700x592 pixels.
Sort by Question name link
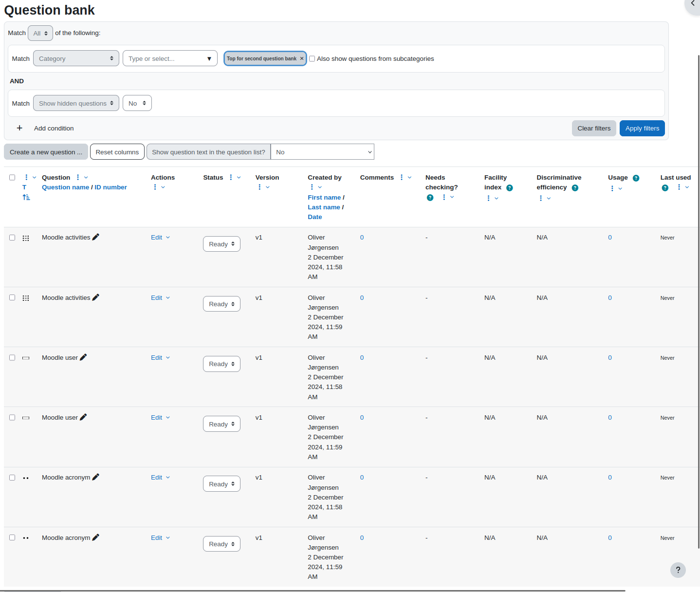66,187
